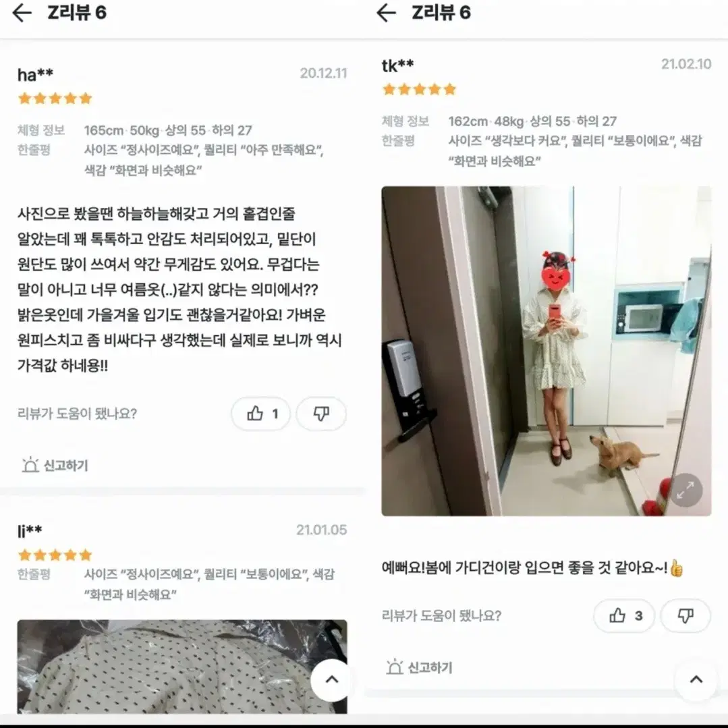Tap scroll-to-top chevron on right screen
Image resolution: width=728 pixels, height=728 pixels.
[696, 679]
